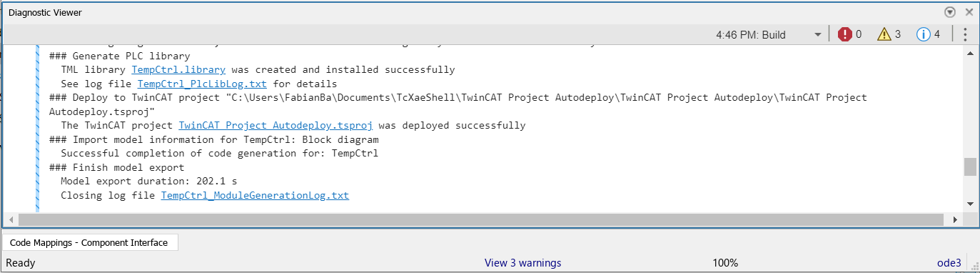Image resolution: width=980 pixels, height=273 pixels.
Task: Click the 100% zoom status entry
Action: [x=725, y=263]
